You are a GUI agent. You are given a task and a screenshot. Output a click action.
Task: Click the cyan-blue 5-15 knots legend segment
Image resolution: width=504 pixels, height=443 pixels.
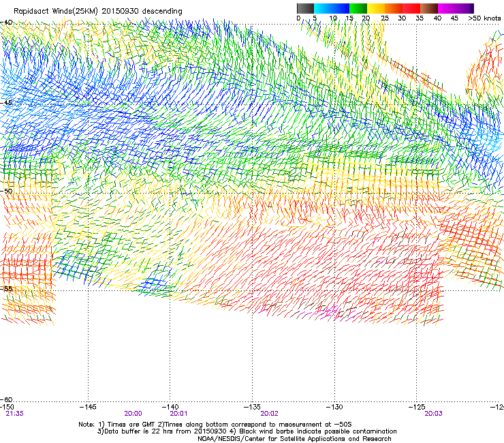(x=332, y=8)
